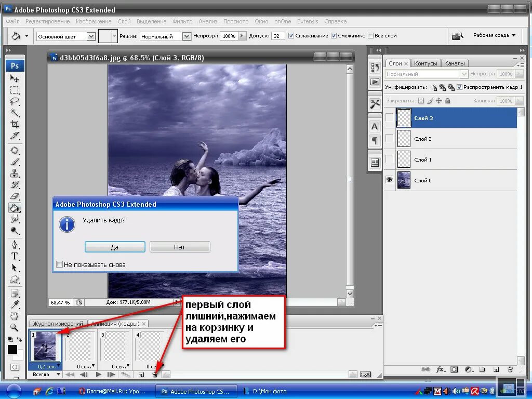Select the Path Selection tool
The height and width of the screenshot is (399, 532).
click(x=14, y=268)
